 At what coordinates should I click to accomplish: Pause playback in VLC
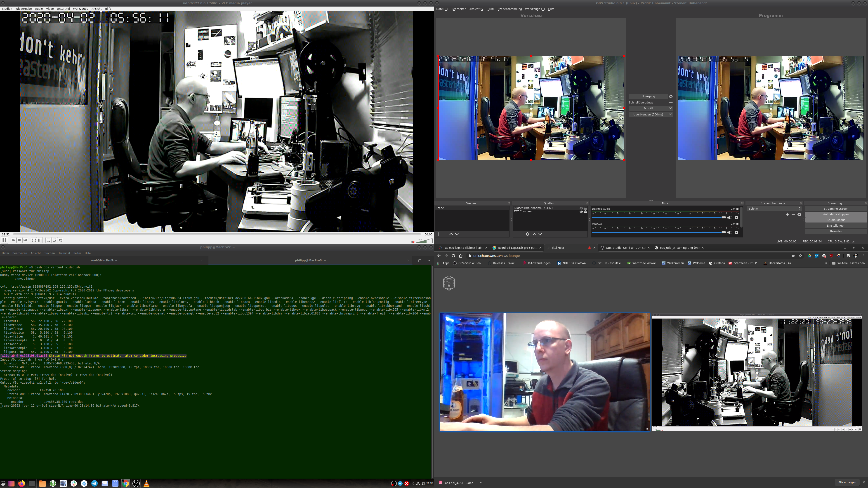[4, 240]
